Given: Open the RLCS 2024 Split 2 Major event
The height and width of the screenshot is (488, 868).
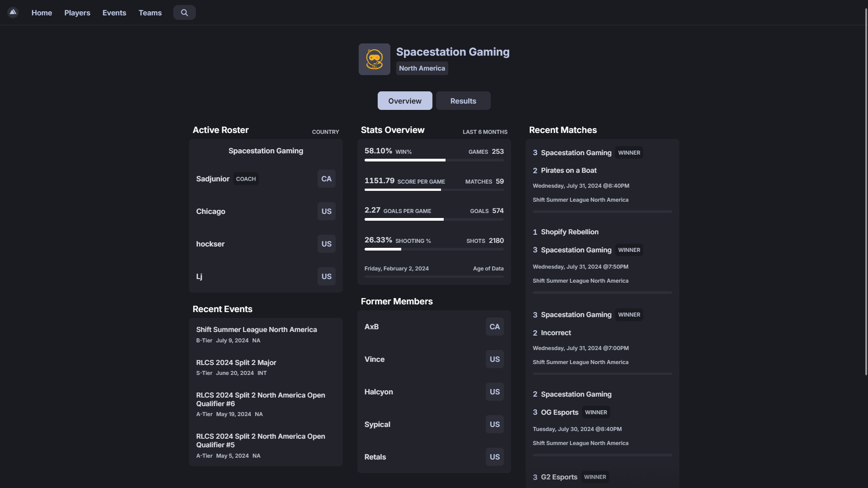Looking at the screenshot, I should [236, 362].
